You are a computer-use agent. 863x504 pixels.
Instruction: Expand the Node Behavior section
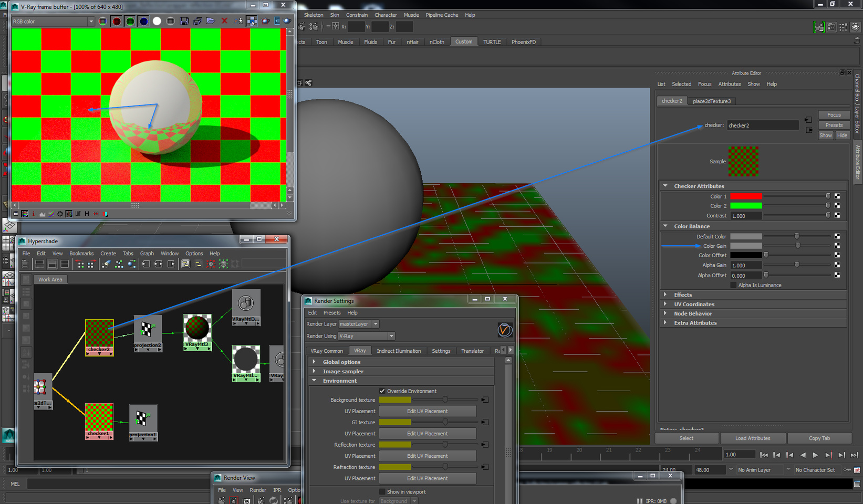coord(666,314)
